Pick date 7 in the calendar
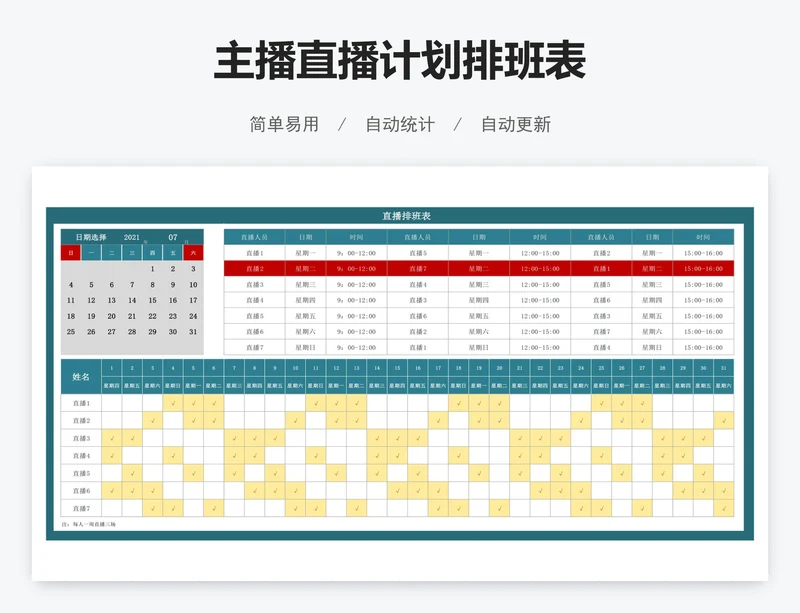 [x=132, y=285]
